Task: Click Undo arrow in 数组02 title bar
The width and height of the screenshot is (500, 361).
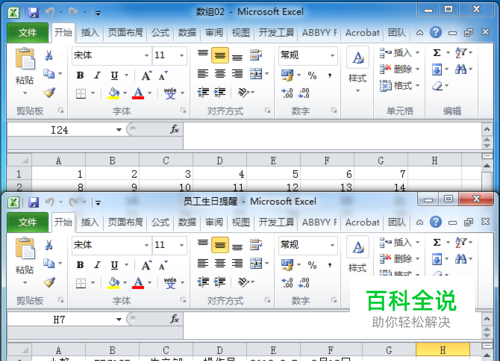Action: click(x=50, y=12)
